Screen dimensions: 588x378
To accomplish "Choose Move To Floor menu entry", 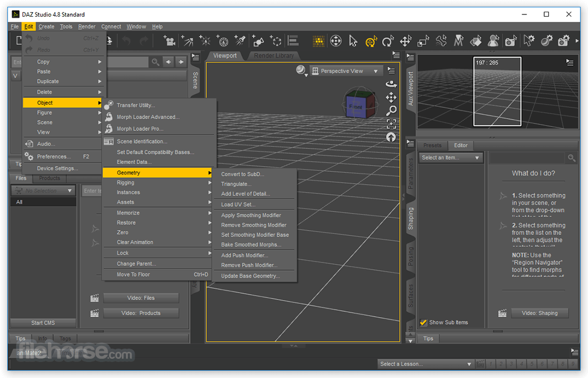I will tap(158, 274).
